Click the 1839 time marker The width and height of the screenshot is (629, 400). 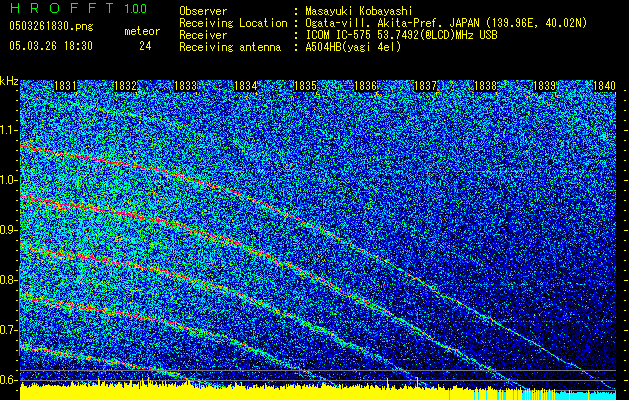(544, 86)
